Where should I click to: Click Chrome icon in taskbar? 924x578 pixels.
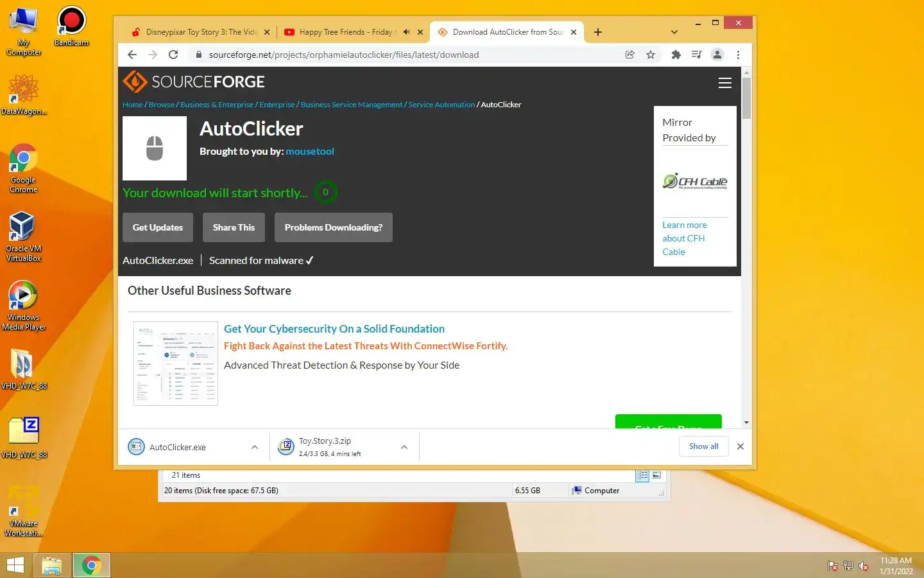[x=91, y=565]
